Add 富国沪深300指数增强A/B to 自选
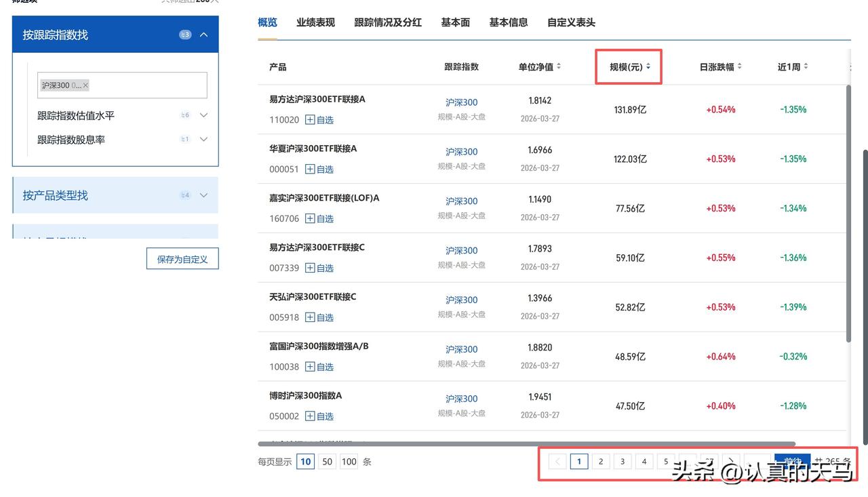The image size is (868, 497). pyautogui.click(x=319, y=367)
